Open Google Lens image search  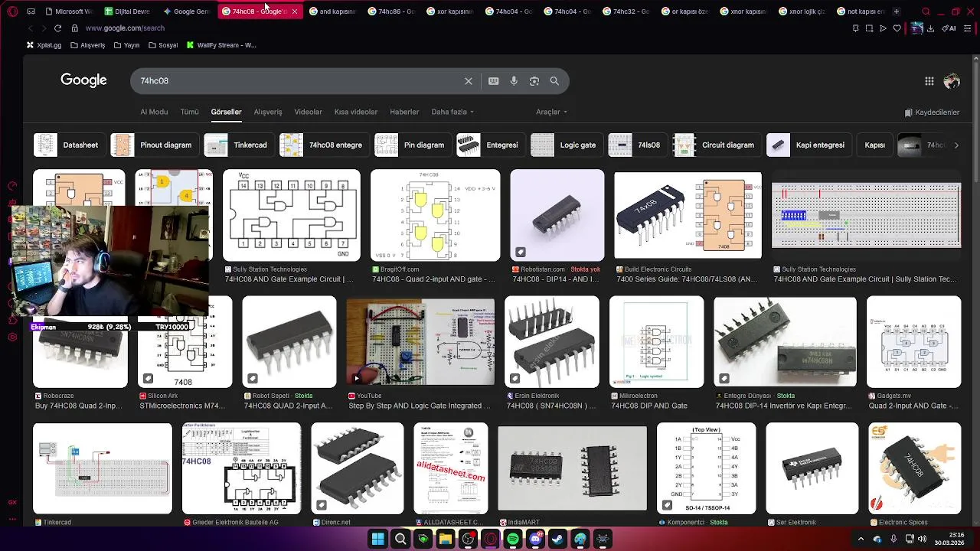click(x=534, y=81)
